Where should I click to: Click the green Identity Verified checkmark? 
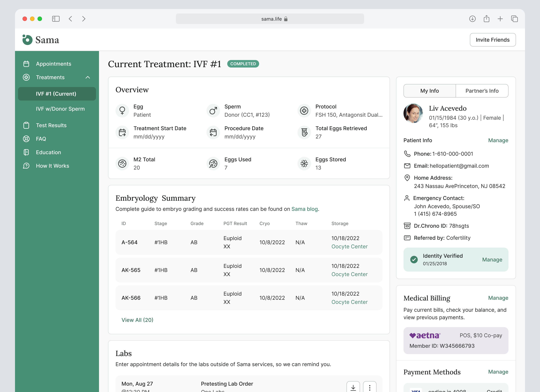[x=414, y=260]
